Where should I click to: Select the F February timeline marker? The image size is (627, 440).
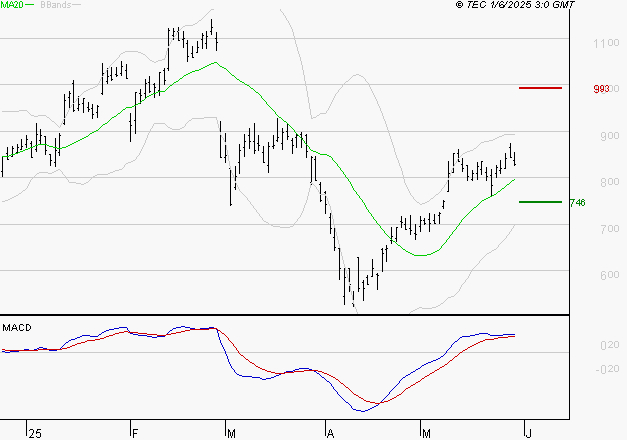coord(135,434)
